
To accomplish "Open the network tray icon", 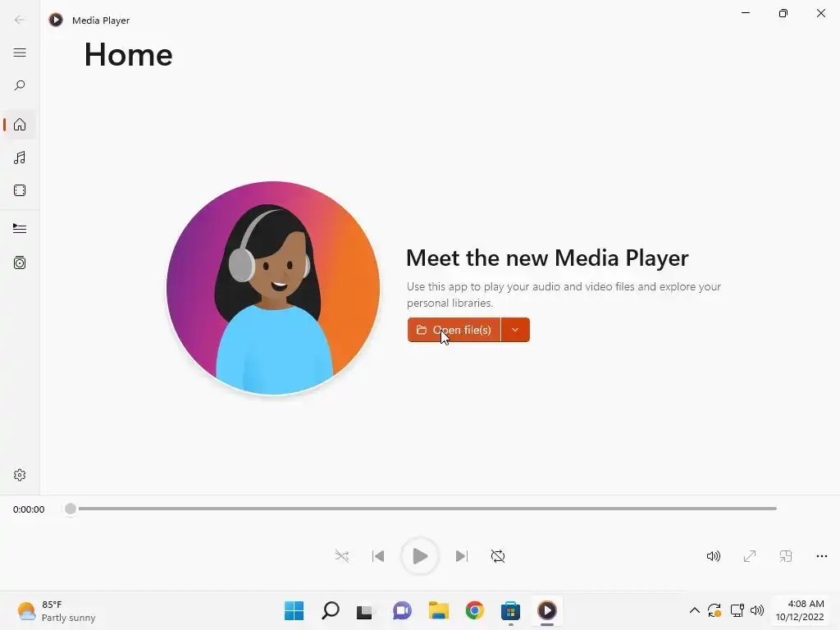I will 737,610.
